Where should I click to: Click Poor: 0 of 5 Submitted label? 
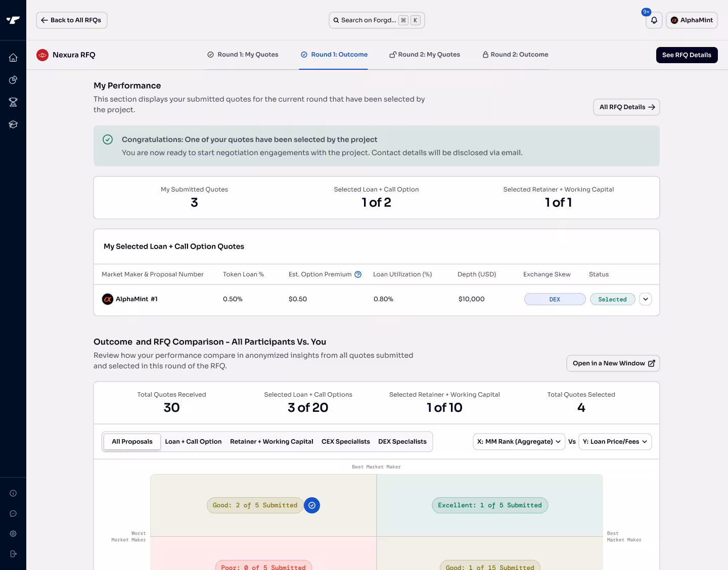263,566
